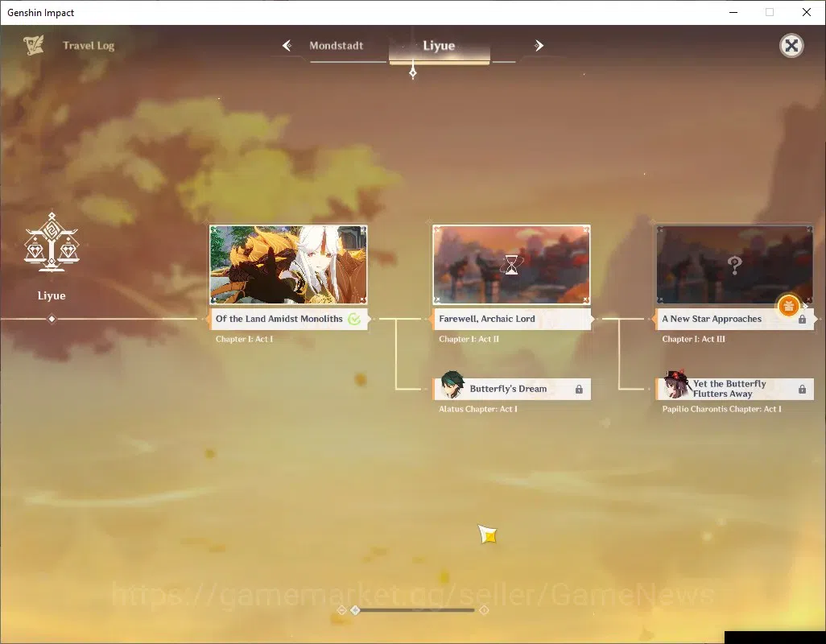
Task: Click the Chapter I: Act II label
Action: tap(469, 339)
